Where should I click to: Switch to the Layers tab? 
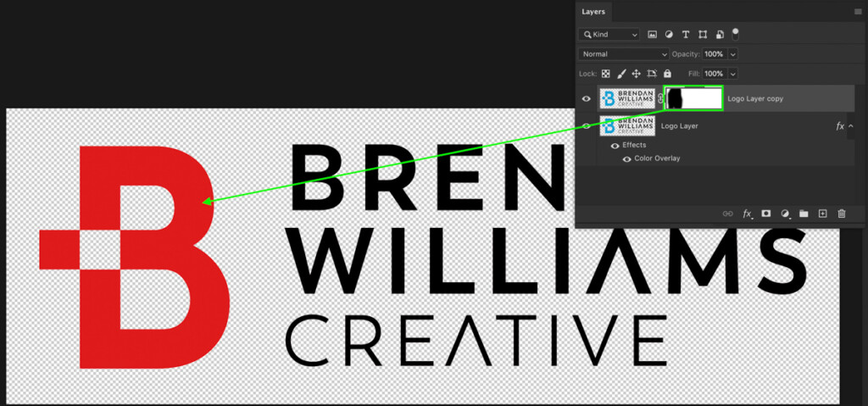tap(593, 12)
